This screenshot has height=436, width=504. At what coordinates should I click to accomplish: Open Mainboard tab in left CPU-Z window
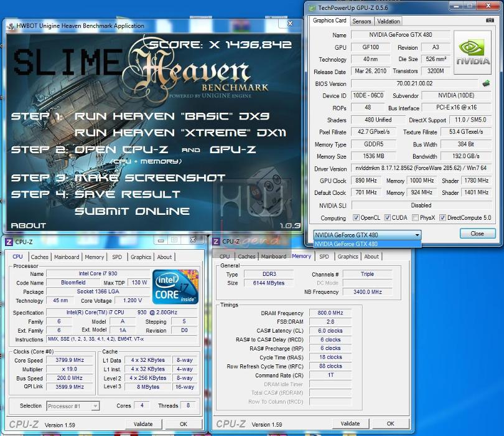(x=67, y=257)
